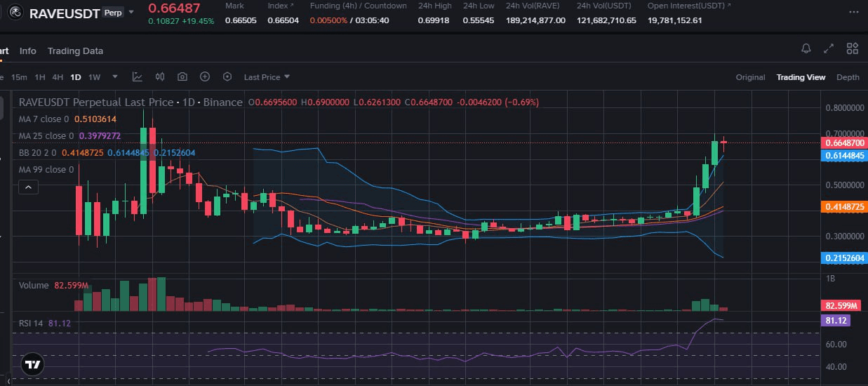Click the red 82.599M volume axis label

(841, 305)
